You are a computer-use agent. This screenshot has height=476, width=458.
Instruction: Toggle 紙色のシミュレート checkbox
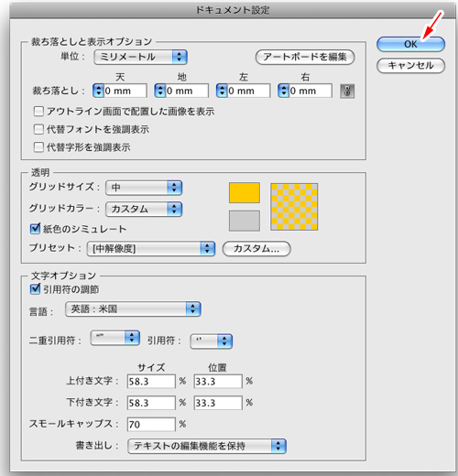[35, 229]
